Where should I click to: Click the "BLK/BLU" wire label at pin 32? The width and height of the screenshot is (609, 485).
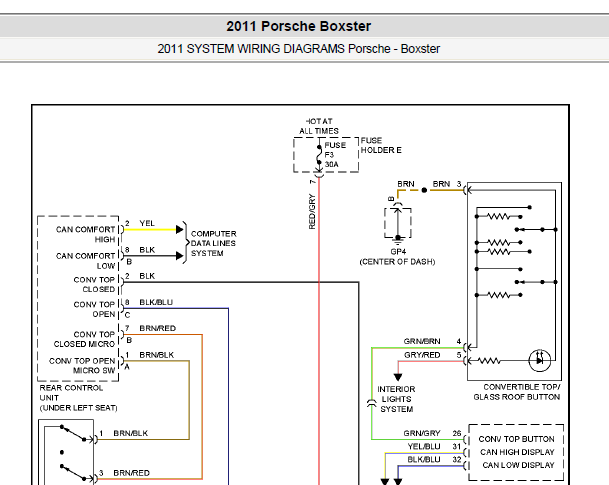tap(424, 459)
